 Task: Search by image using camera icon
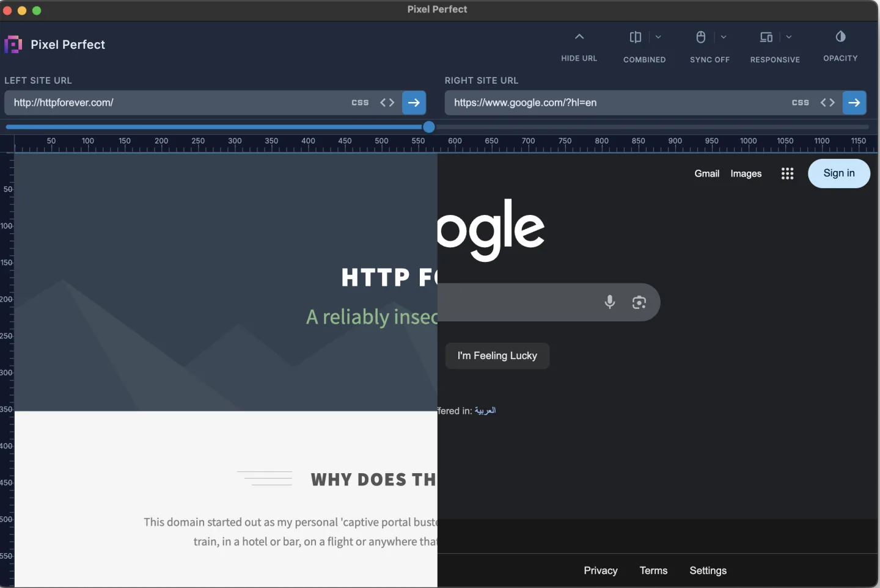pos(639,302)
